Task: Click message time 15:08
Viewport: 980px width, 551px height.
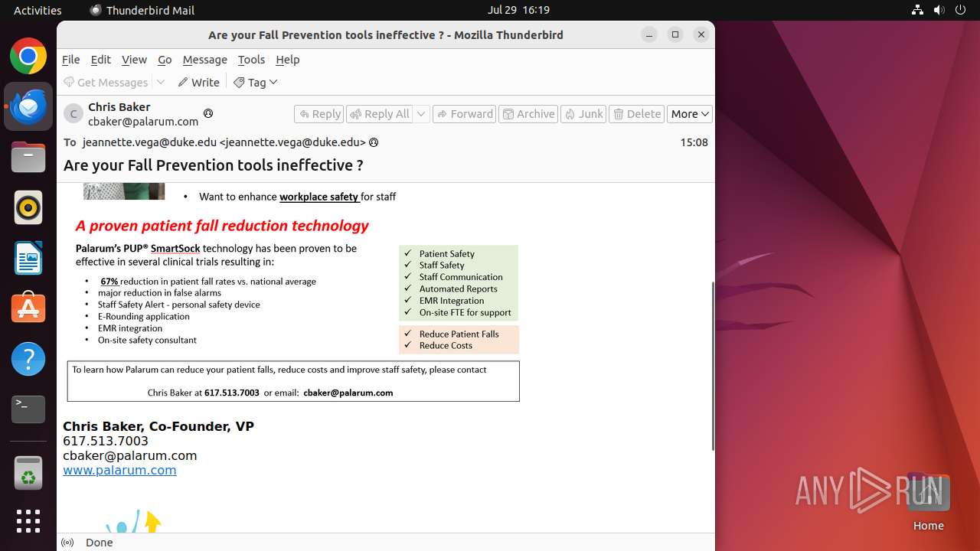Action: [694, 142]
